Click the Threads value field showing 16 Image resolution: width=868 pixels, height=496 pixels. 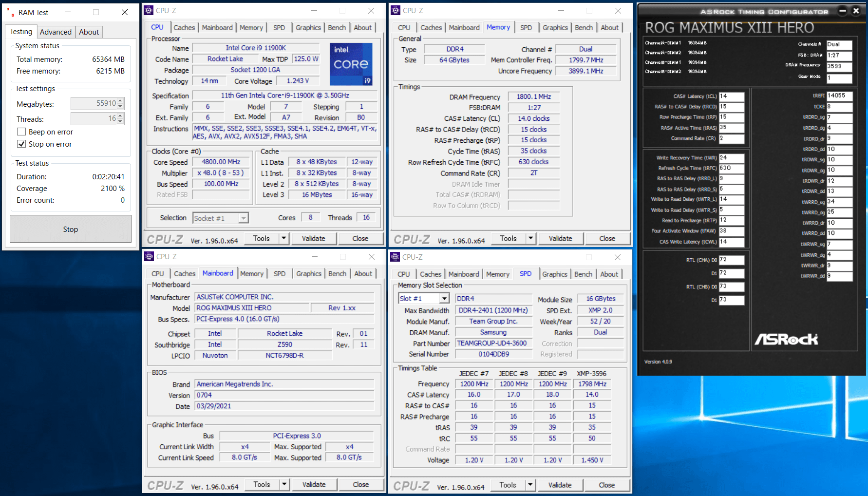[94, 118]
